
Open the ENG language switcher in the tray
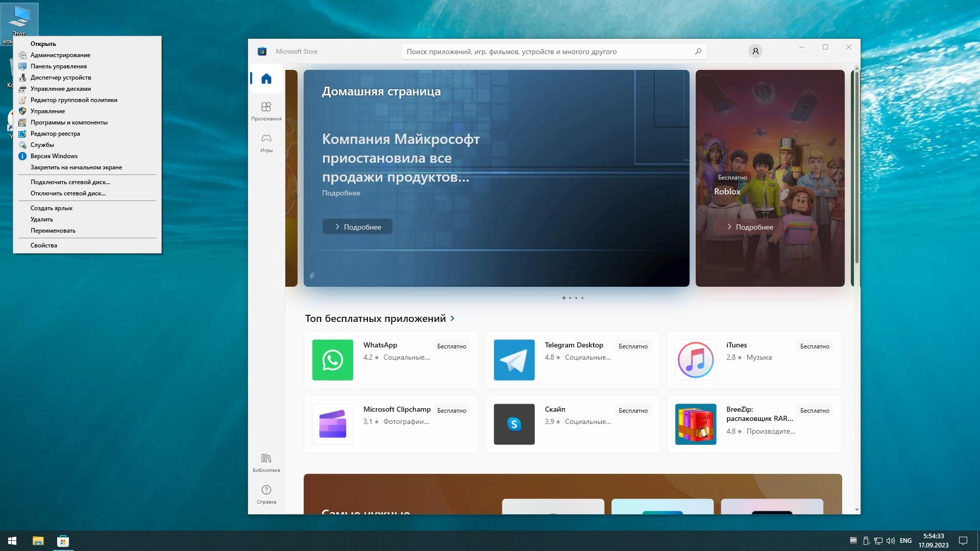tap(905, 541)
